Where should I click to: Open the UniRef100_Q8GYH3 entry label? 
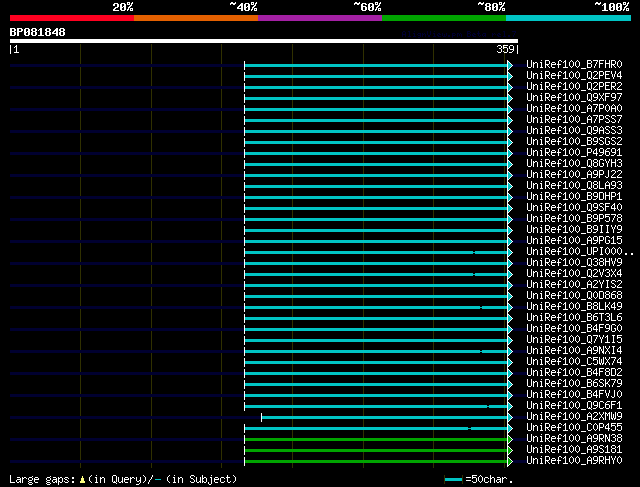click(x=574, y=164)
